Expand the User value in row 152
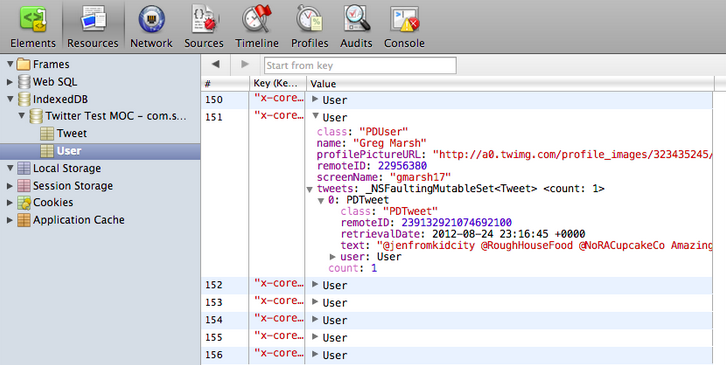This screenshot has width=726, height=365. (315, 284)
